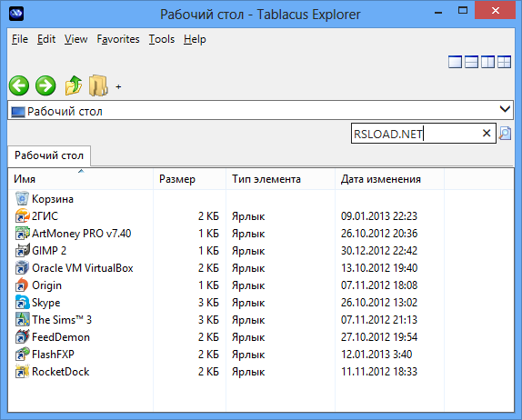Image resolution: width=522 pixels, height=420 pixels.
Task: Switch to the Рабочий стол tab
Action: coord(49,155)
